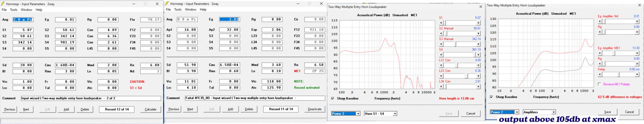The image size is (644, 124).
Task: Click left arrow of L12 Con slider
Action: tap(441, 65)
